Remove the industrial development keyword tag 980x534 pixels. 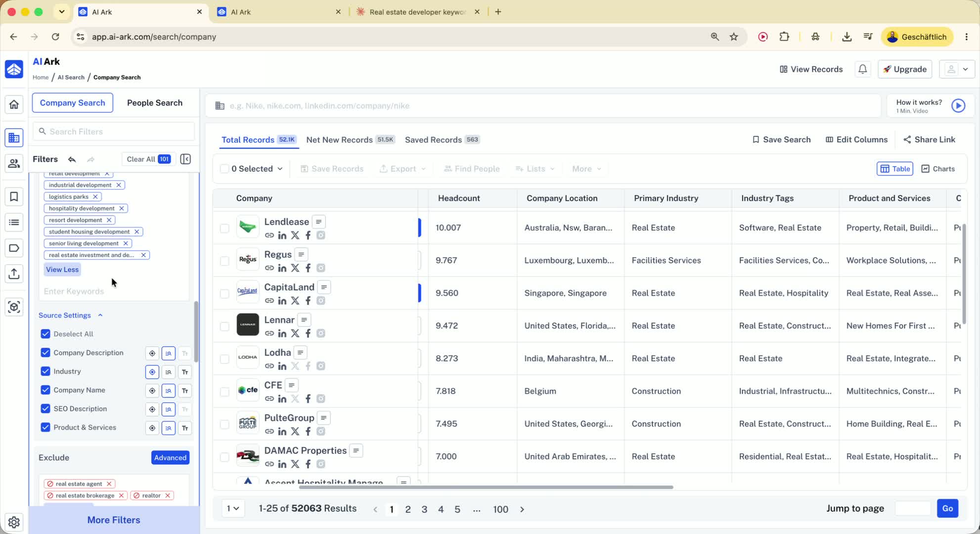(x=119, y=185)
